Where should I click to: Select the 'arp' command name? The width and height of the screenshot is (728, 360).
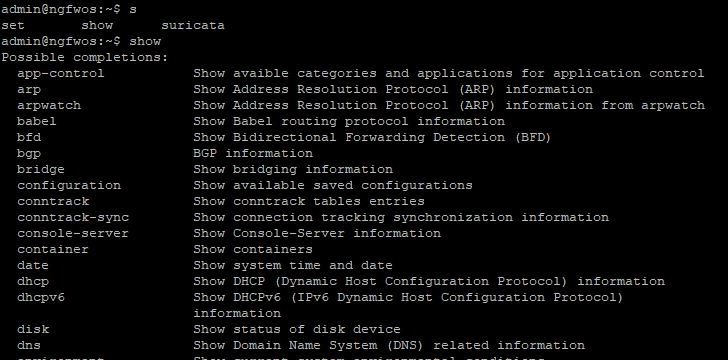[29, 89]
